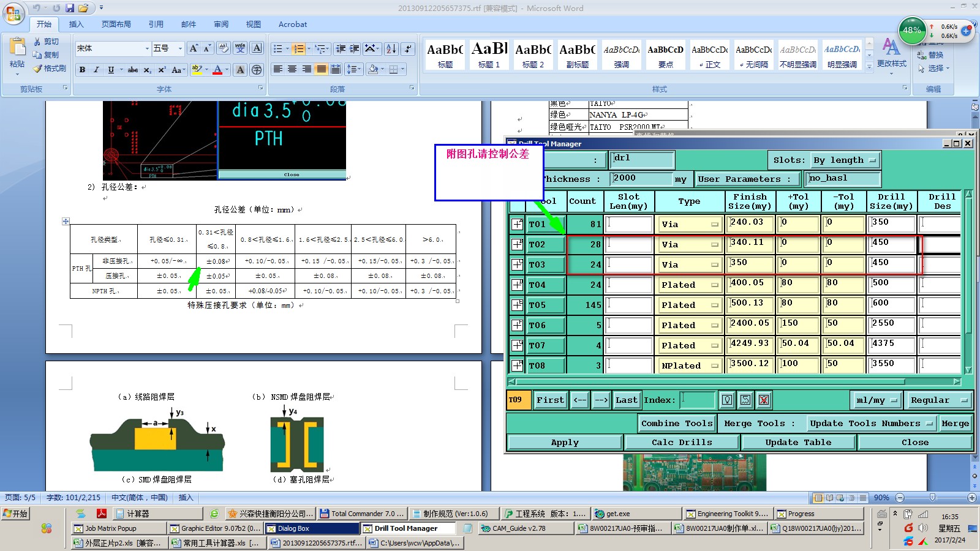The image size is (980, 551).
Task: Align text left in paragraph group
Action: pyautogui.click(x=277, y=69)
